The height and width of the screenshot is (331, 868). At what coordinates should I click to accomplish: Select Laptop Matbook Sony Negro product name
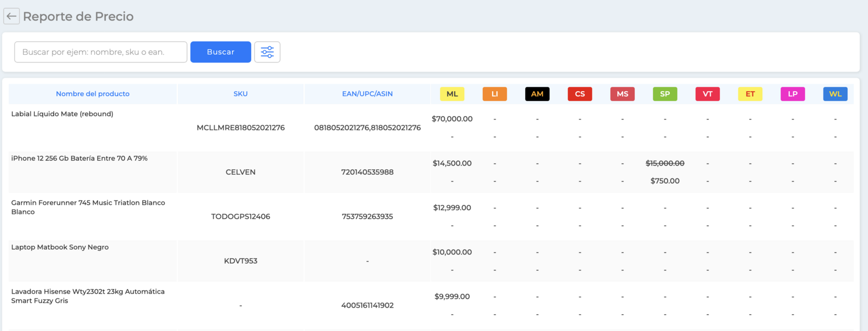click(60, 247)
